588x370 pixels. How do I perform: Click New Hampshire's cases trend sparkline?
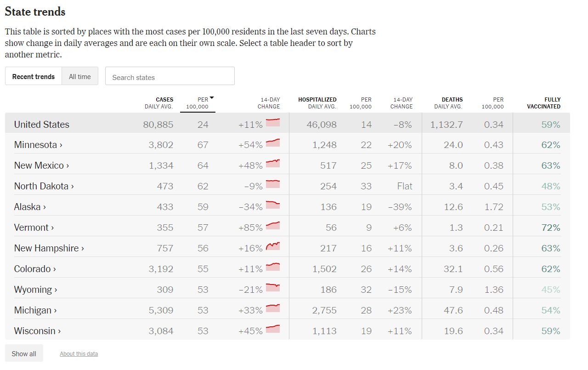click(273, 246)
